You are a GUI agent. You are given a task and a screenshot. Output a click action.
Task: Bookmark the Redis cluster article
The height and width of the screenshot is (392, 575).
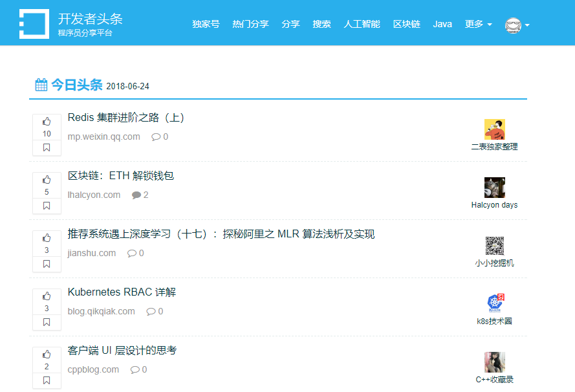[x=47, y=147]
